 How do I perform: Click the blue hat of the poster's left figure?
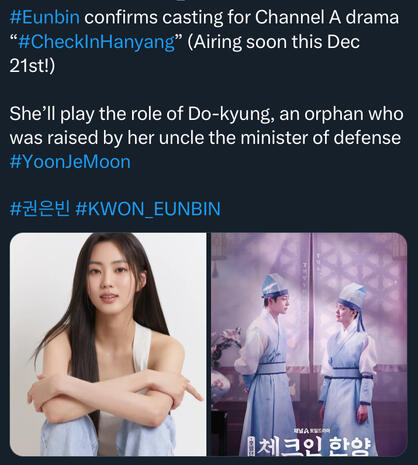(x=273, y=285)
